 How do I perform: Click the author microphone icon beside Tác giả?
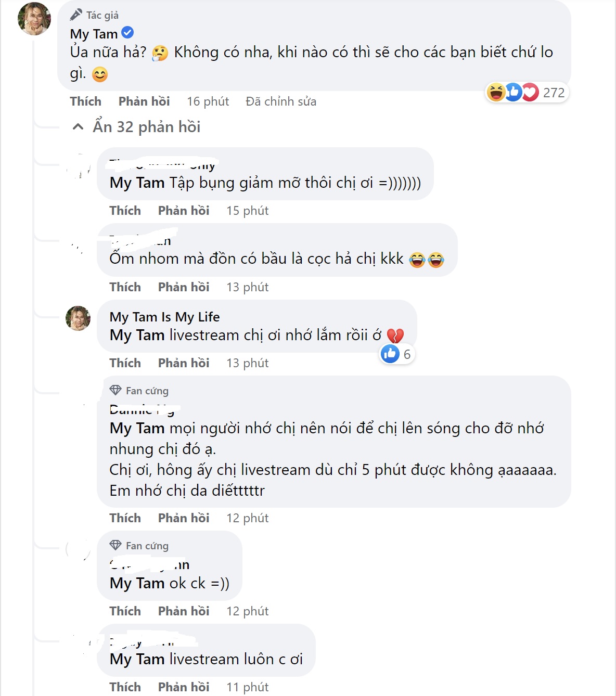click(x=76, y=15)
